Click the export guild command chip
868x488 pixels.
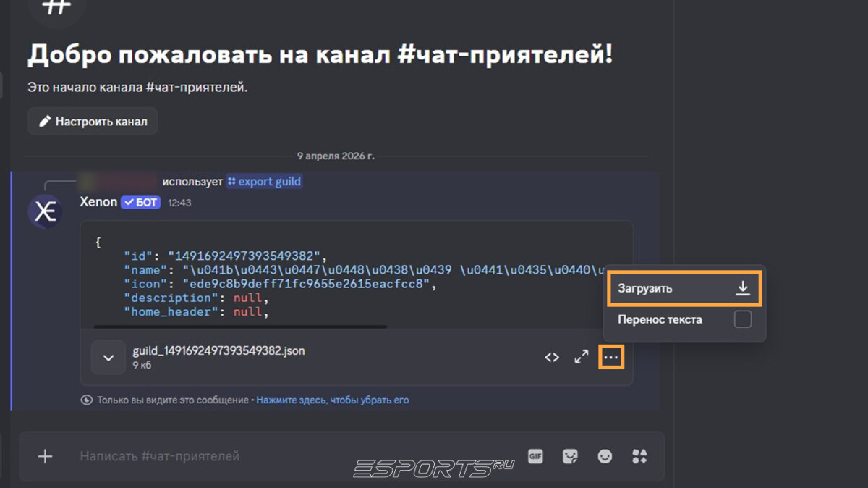tap(264, 181)
